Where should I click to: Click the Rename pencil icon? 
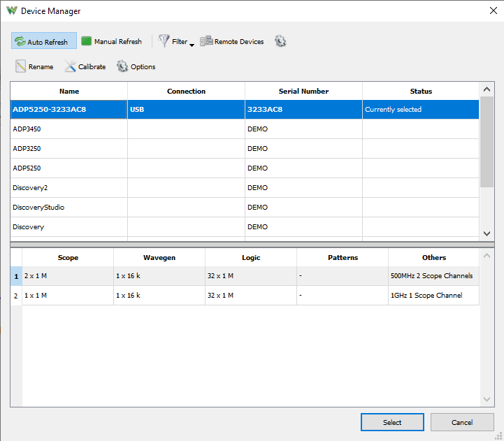[x=20, y=66]
